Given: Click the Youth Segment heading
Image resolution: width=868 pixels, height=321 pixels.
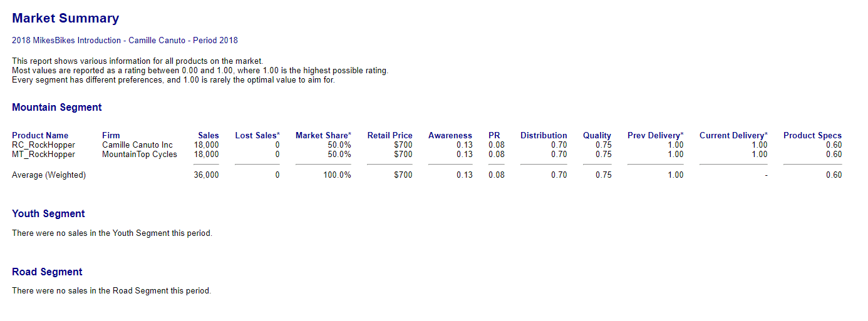Looking at the screenshot, I should click(x=48, y=214).
